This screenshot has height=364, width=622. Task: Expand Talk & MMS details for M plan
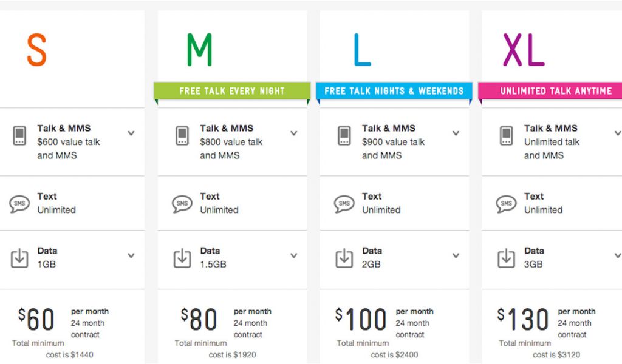coord(294,133)
